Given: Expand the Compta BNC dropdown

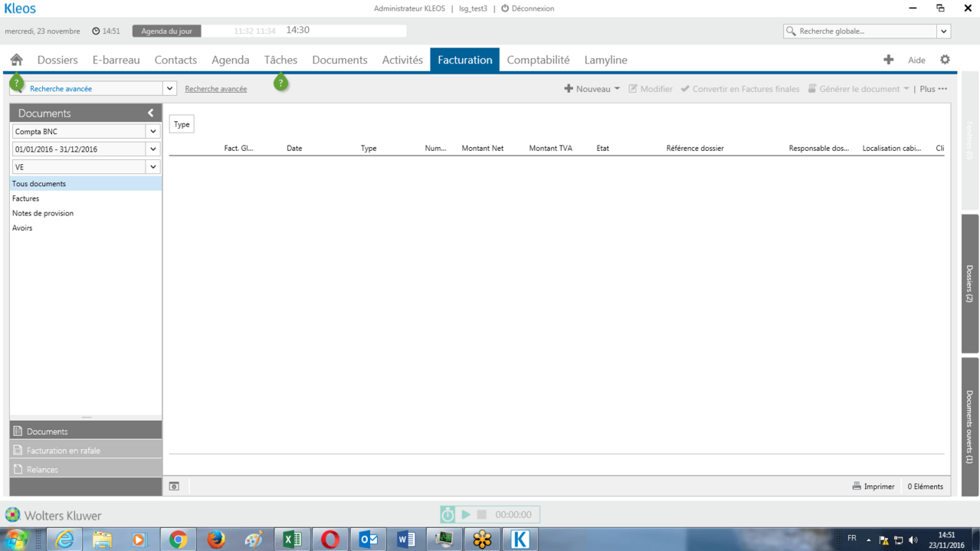Looking at the screenshot, I should pyautogui.click(x=152, y=132).
